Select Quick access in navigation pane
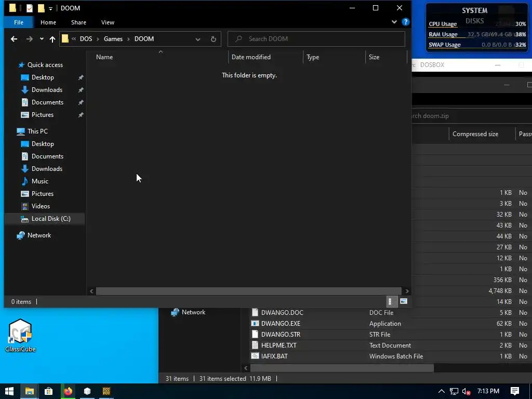 (45, 65)
